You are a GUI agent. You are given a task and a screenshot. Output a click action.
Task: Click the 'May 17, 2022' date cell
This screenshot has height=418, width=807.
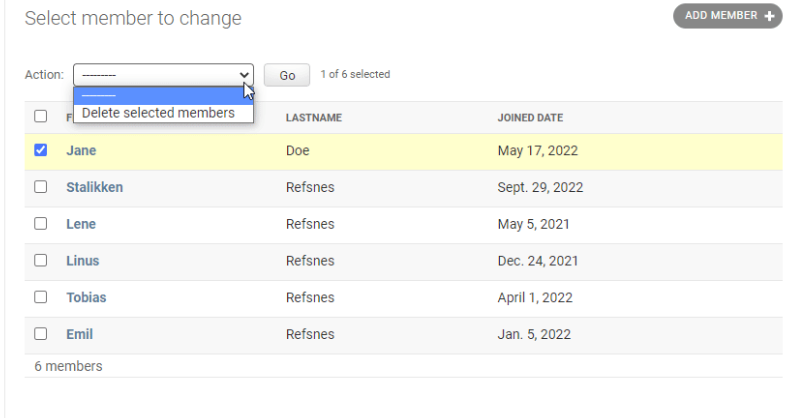(538, 150)
